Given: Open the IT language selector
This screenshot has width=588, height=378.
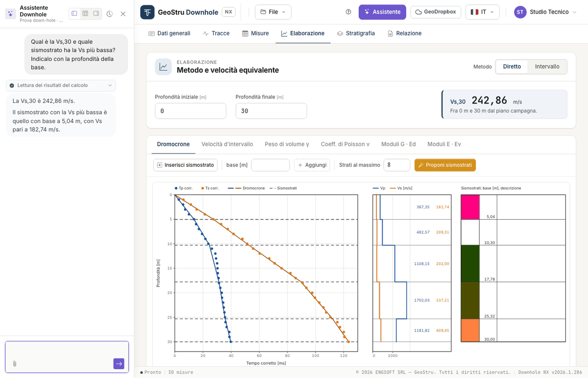Looking at the screenshot, I should (482, 12).
